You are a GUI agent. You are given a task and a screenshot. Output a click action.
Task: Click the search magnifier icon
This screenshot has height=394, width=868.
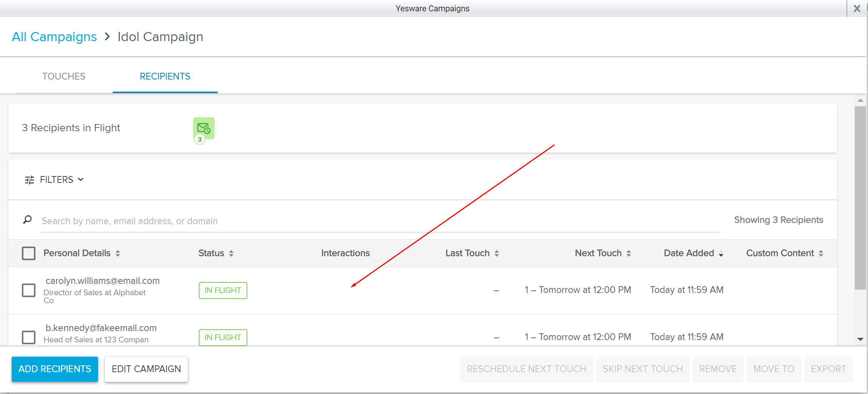pyautogui.click(x=28, y=219)
